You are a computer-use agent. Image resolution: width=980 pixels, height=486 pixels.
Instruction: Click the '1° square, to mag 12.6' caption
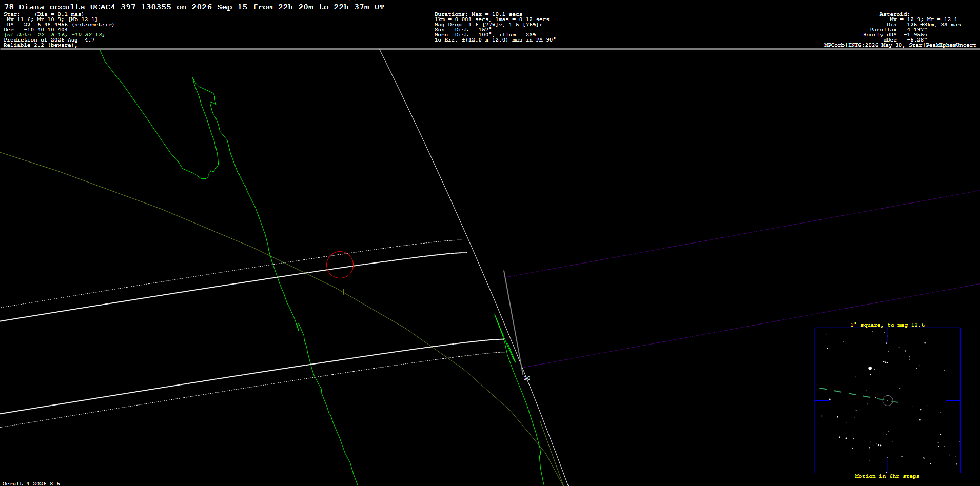(x=888, y=325)
